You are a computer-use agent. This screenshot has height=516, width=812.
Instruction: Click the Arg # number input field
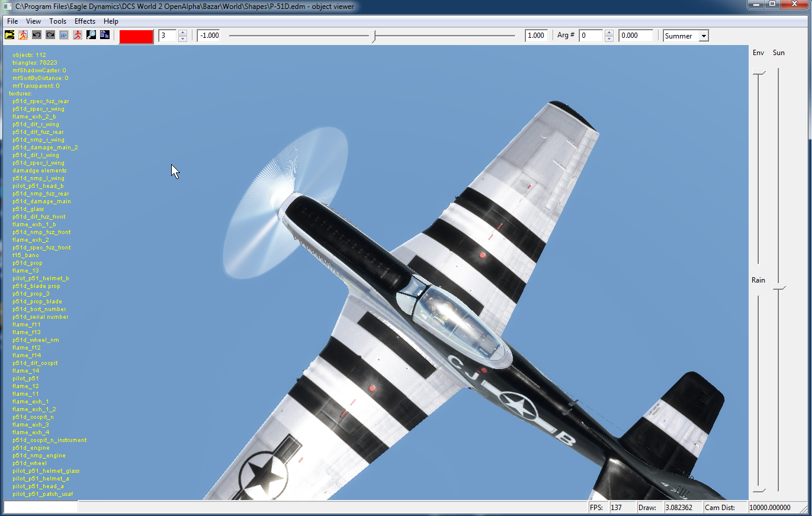tap(590, 36)
